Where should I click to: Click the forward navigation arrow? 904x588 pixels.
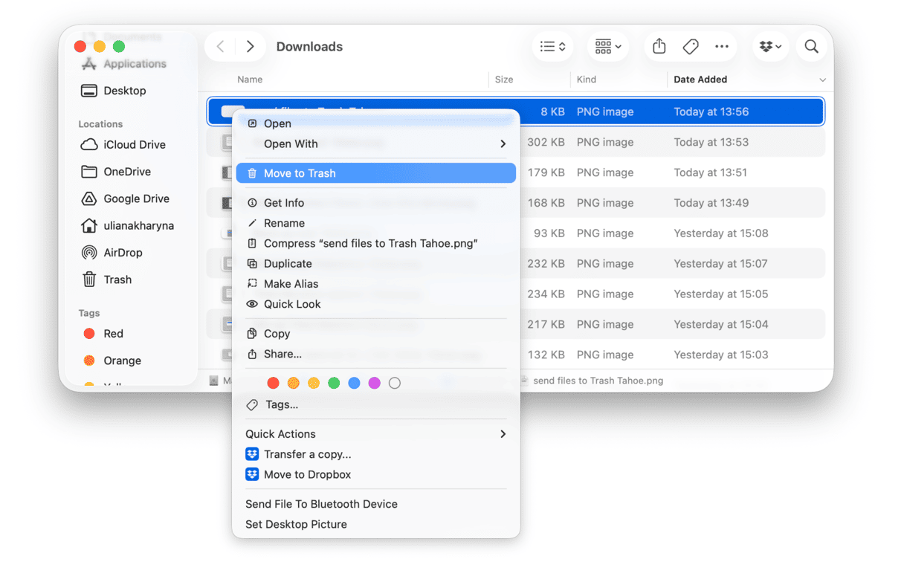[x=251, y=46]
